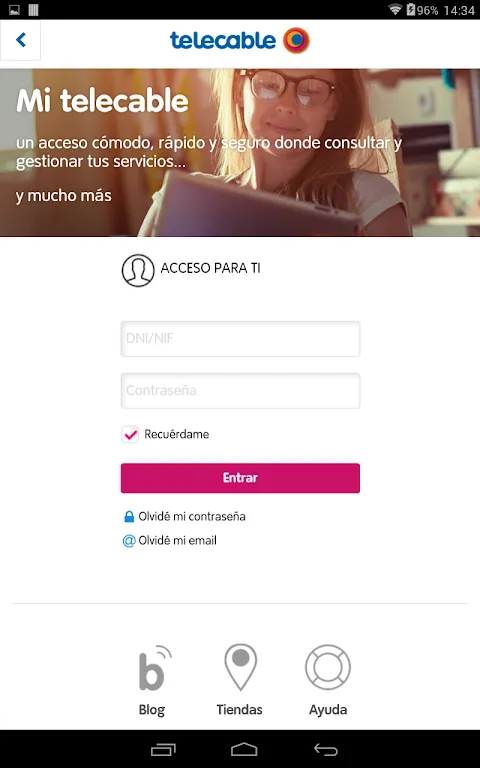The width and height of the screenshot is (480, 768).
Task: Click the Recuérdame label text
Action: [x=176, y=434]
